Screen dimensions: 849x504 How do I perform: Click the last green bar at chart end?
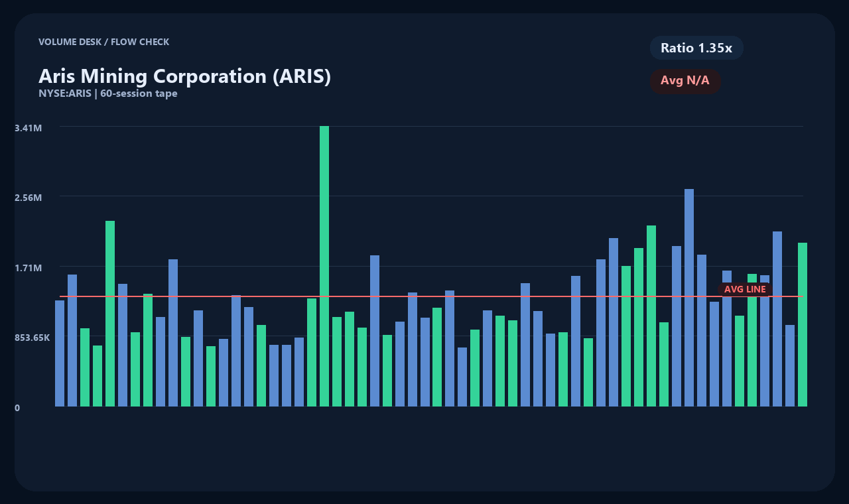pyautogui.click(x=803, y=324)
